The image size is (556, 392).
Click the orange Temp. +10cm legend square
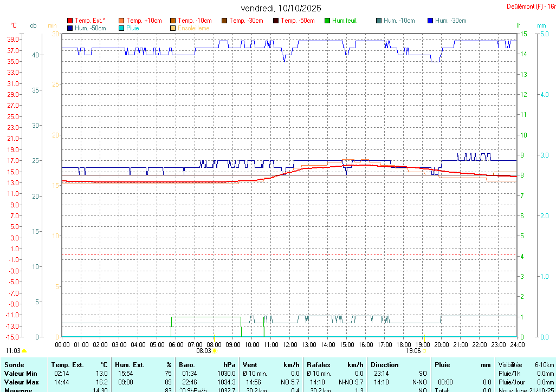tap(121, 21)
